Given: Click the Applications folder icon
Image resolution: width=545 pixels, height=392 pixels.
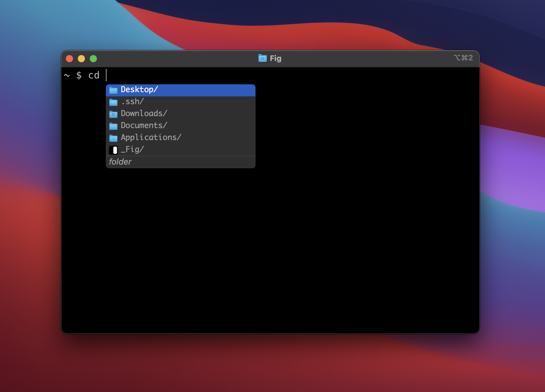Looking at the screenshot, I should pyautogui.click(x=113, y=138).
